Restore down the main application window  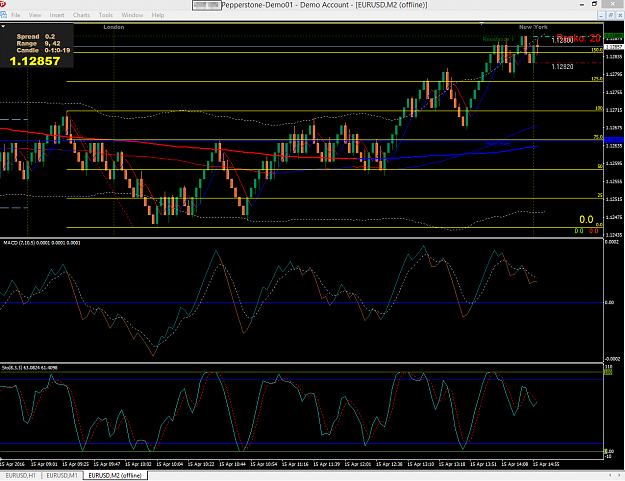594,4
